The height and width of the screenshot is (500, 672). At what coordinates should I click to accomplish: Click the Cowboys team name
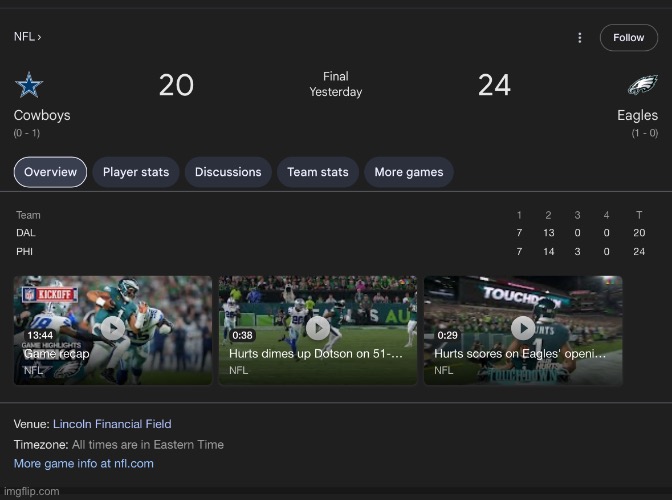coord(42,115)
